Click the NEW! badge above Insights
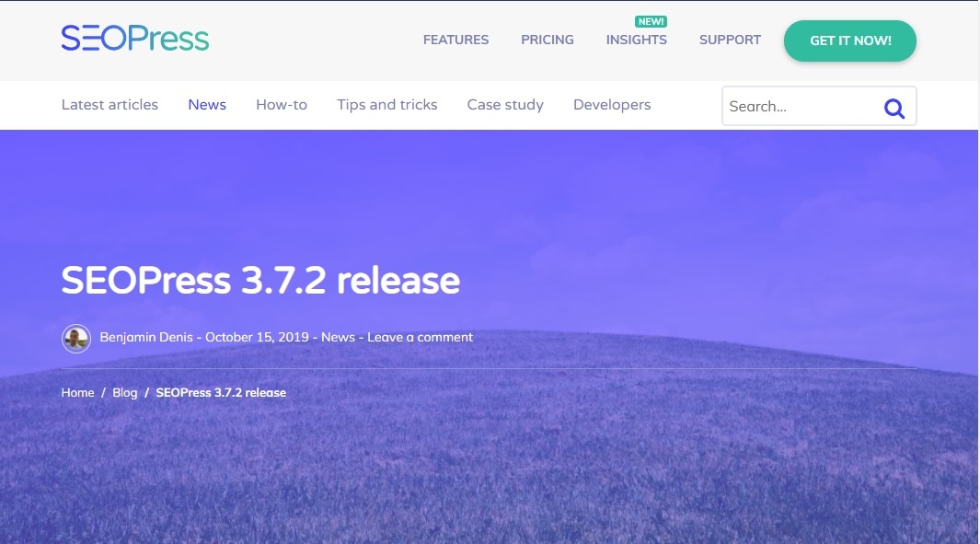 [651, 21]
